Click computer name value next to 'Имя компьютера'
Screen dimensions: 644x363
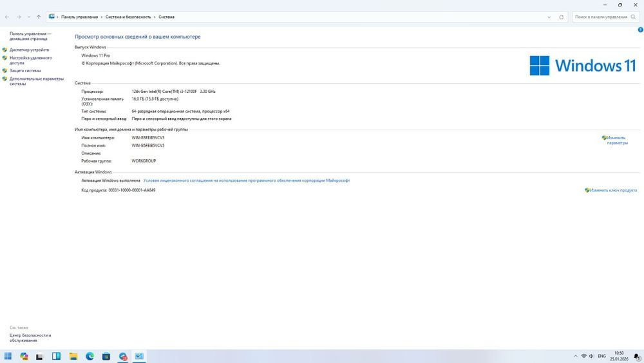(x=148, y=138)
